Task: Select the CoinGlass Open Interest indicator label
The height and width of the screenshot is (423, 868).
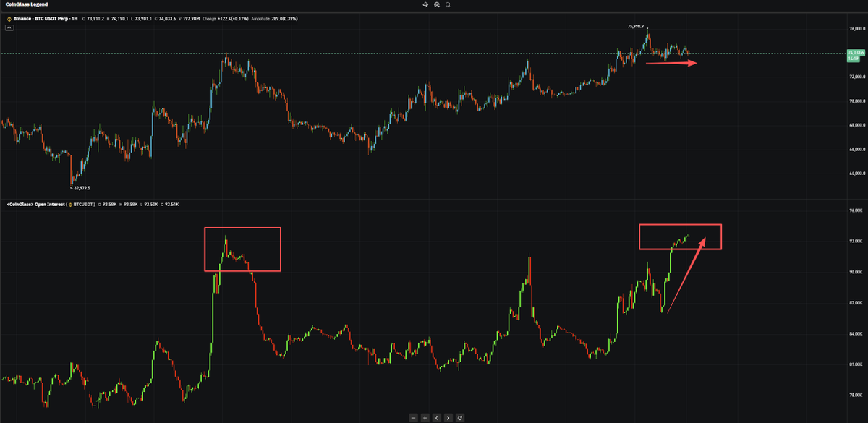Action: click(x=36, y=205)
